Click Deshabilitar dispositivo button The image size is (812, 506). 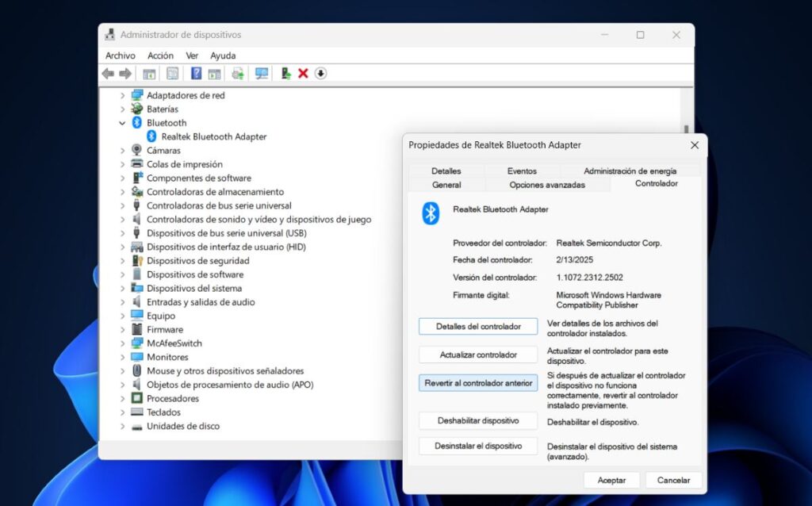click(477, 420)
